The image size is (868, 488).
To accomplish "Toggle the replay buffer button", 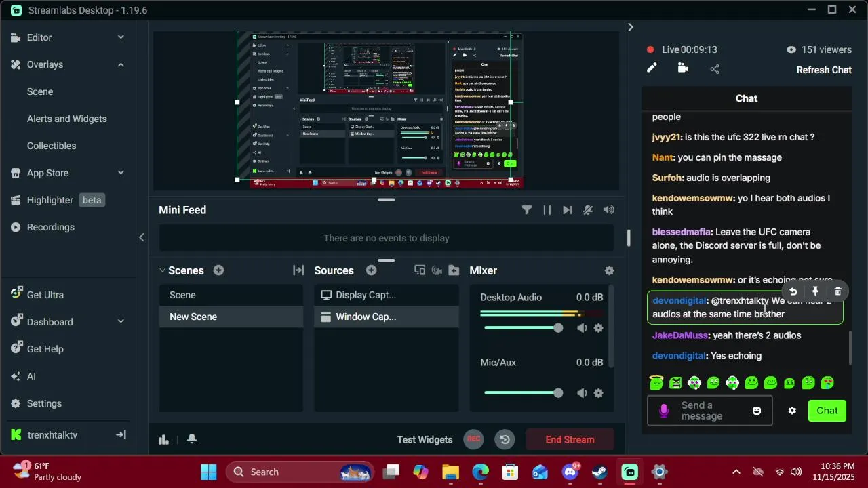I will coord(505,439).
